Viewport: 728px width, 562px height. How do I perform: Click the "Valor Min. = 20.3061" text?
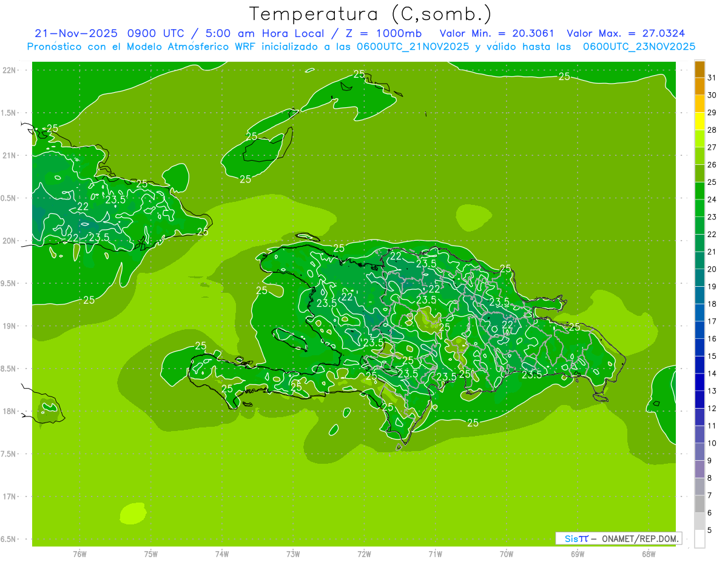coord(496,33)
